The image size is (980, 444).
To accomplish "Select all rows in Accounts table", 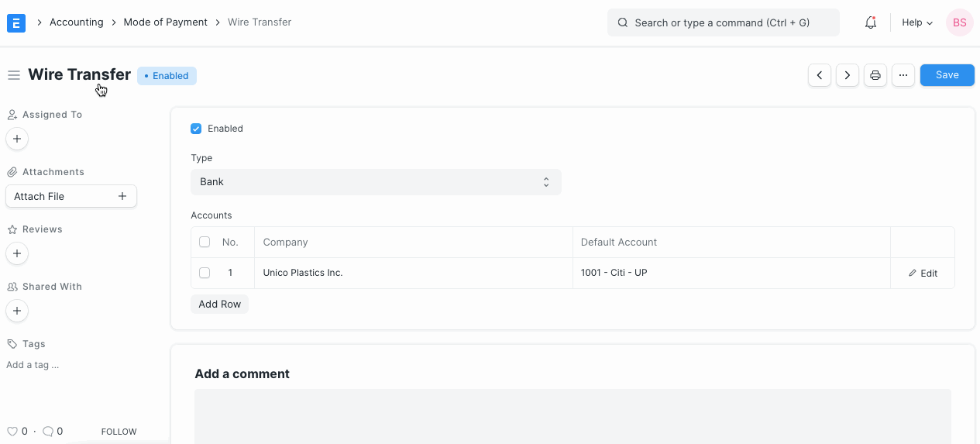I will (205, 242).
